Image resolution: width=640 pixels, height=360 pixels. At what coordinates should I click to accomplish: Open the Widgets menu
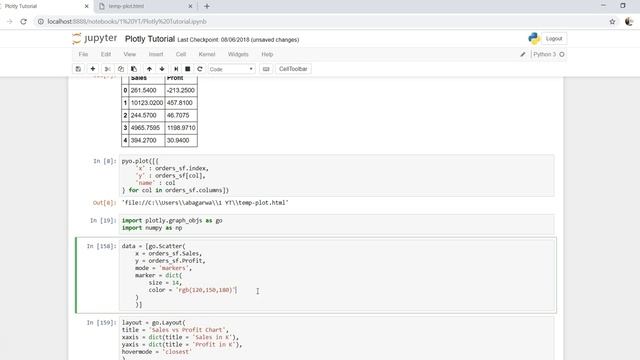point(238,54)
